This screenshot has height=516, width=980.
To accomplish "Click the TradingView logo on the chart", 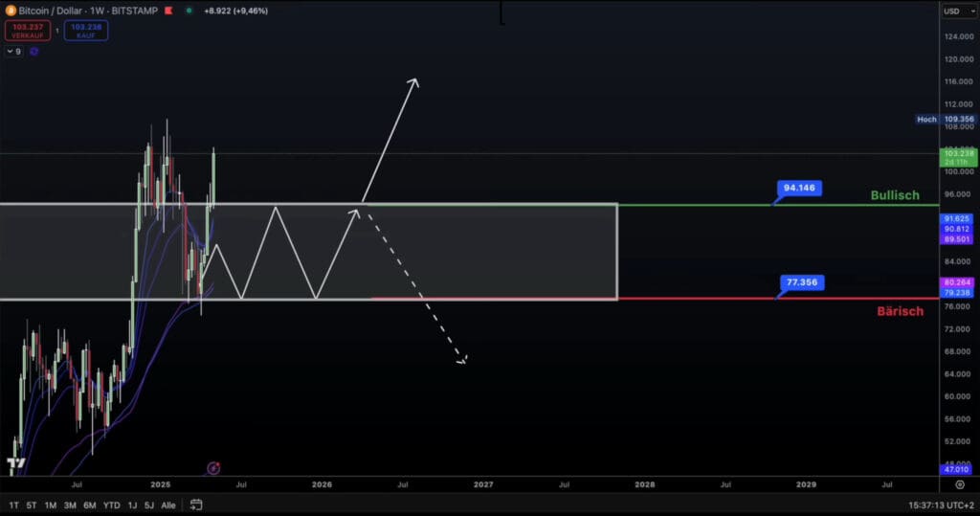I will (x=15, y=465).
